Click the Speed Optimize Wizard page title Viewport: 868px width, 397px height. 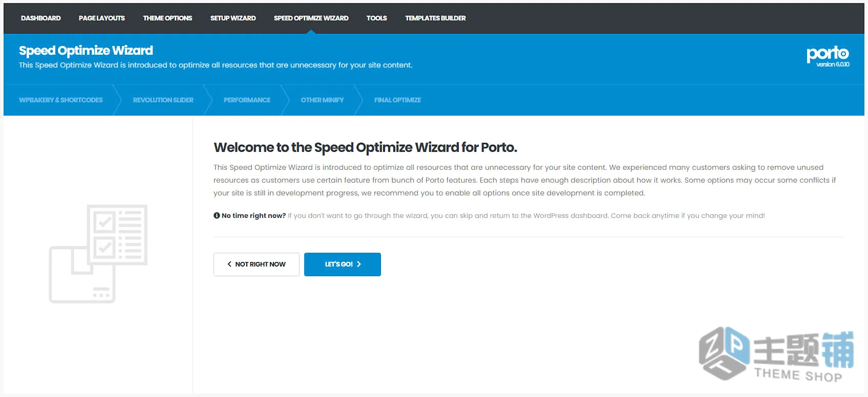(x=86, y=50)
